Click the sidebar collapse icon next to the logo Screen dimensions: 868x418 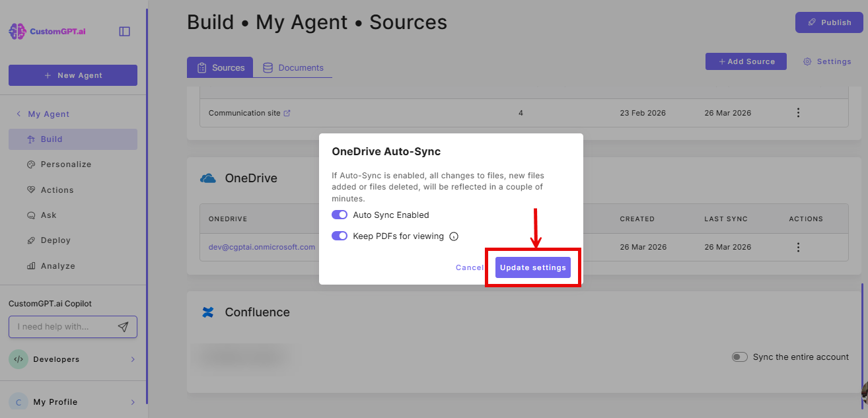tap(124, 30)
